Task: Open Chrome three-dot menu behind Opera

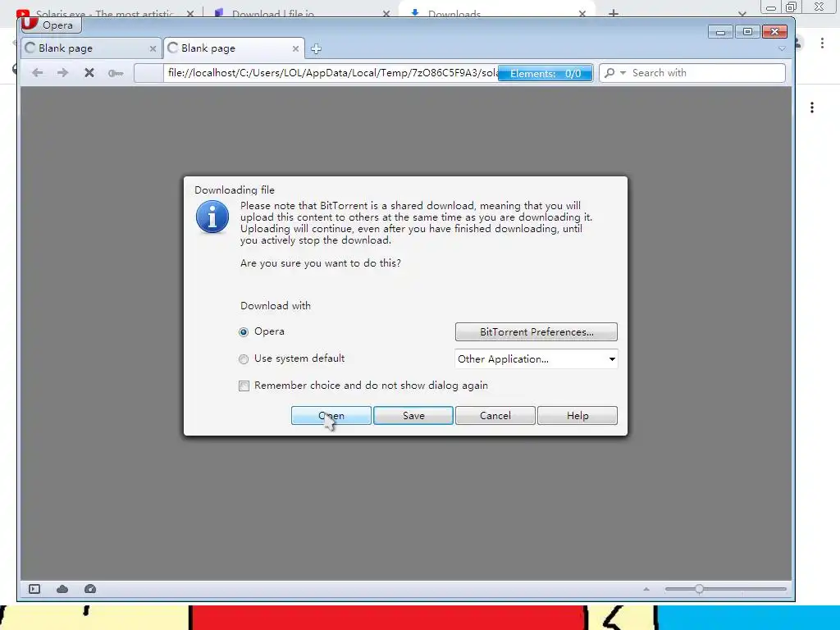Action: point(822,43)
